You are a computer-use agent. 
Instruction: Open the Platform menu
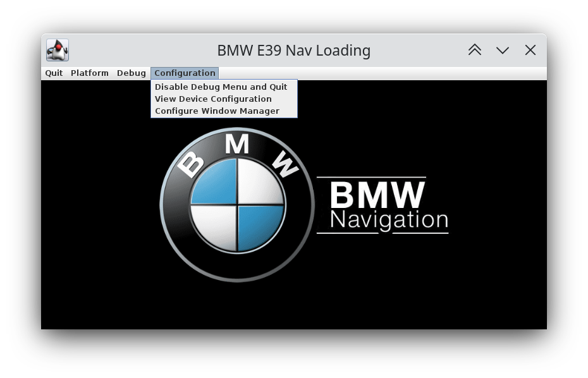(90, 73)
